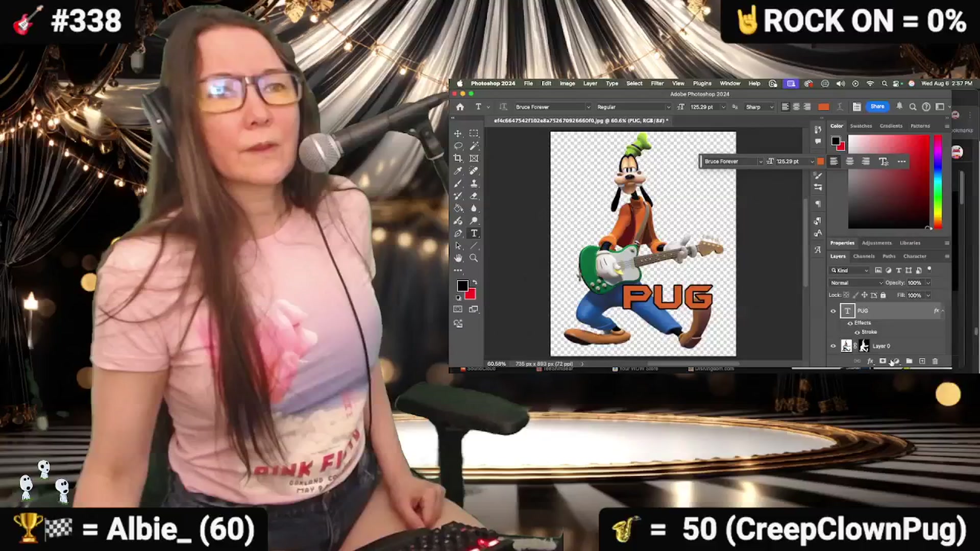Switch to Swatches tab
Viewport: 980px width, 551px height.
861,126
